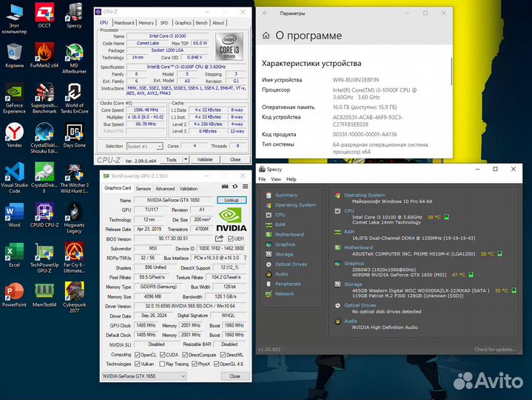
Task: Open Word desktop shortcut
Action: (x=14, y=215)
